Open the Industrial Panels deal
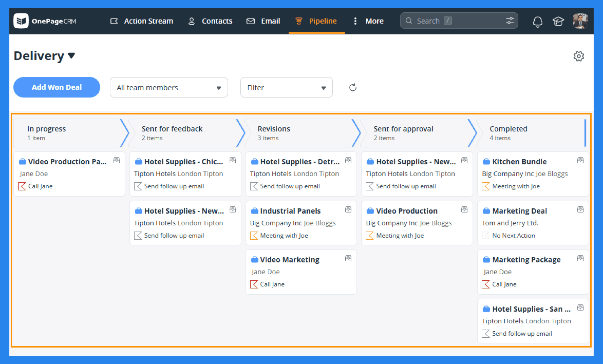The width and height of the screenshot is (603, 364). coord(290,211)
